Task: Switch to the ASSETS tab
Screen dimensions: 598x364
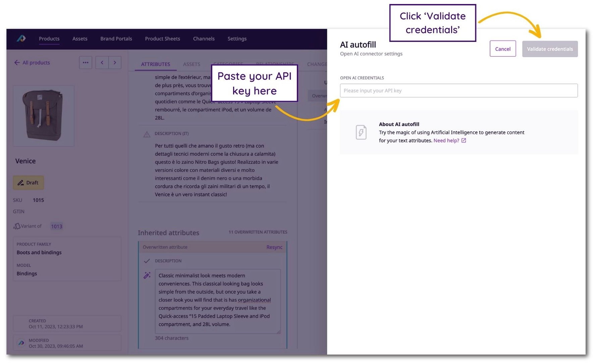Action: click(192, 64)
